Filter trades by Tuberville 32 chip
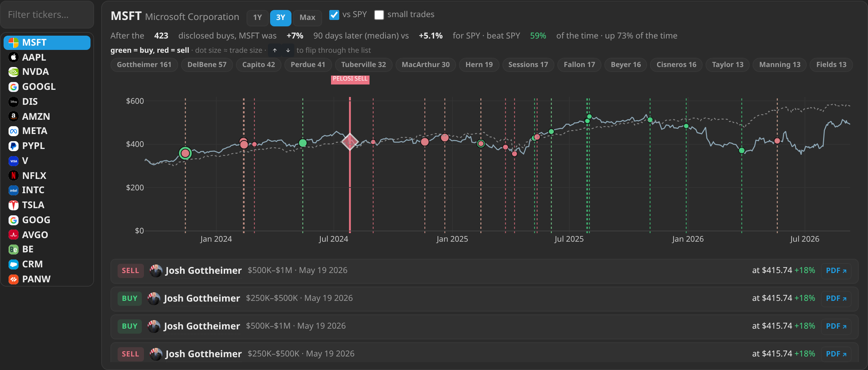The width and height of the screenshot is (868, 370). tap(363, 65)
